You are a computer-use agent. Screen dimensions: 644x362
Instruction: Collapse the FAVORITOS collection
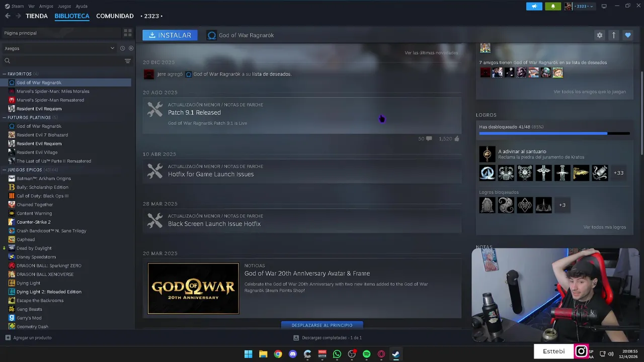point(20,74)
